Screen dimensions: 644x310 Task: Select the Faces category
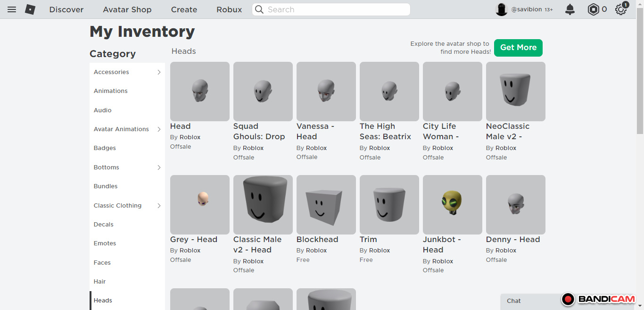102,263
